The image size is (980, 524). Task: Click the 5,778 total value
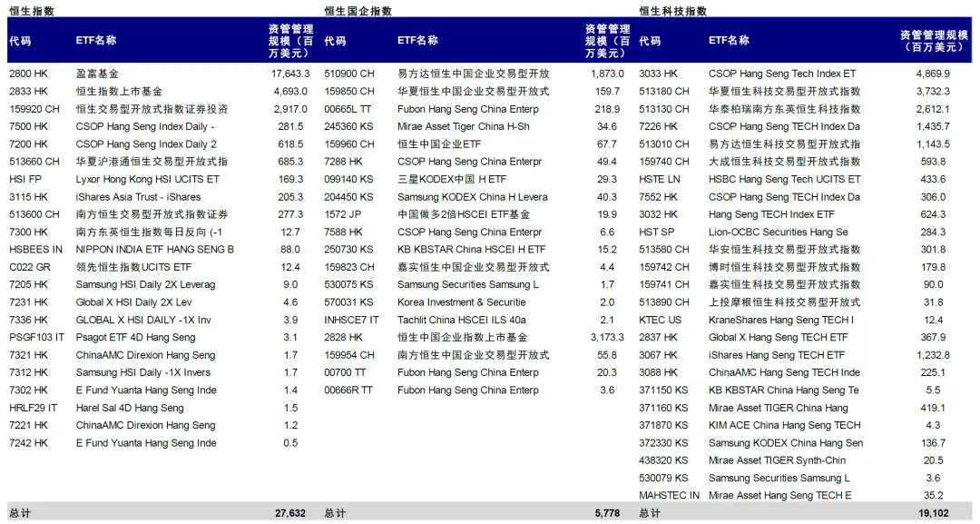pyautogui.click(x=607, y=513)
